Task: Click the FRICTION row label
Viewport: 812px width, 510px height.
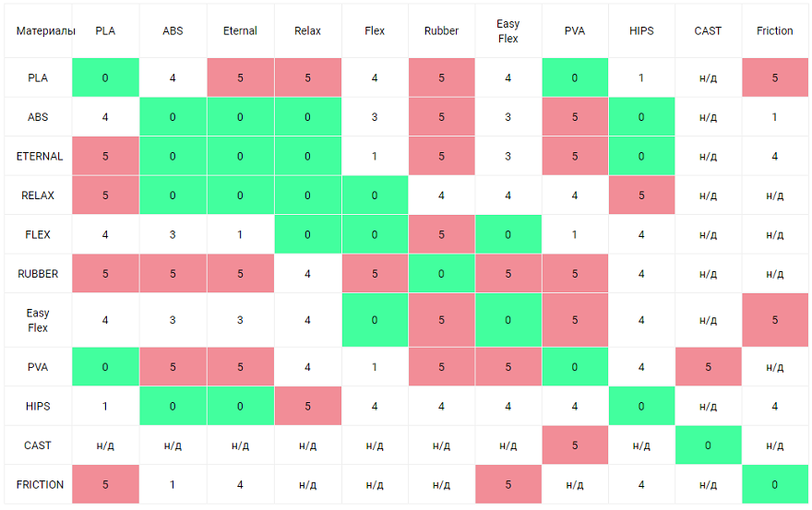Action: tap(38, 484)
